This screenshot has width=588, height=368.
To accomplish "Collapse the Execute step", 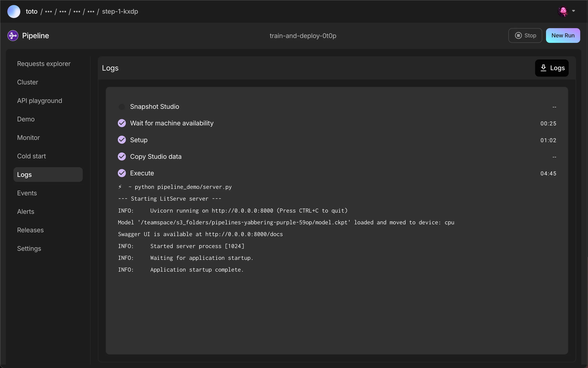I will [x=337, y=173].
